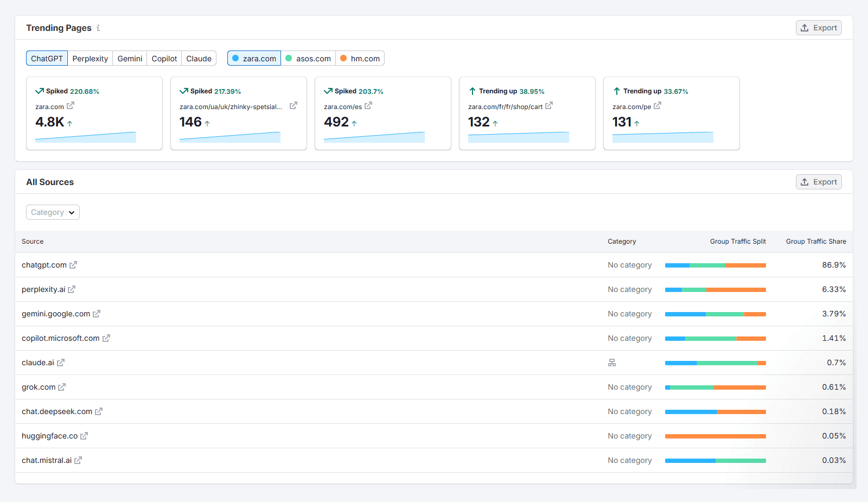Open external link icon for zara.com/es card
868x502 pixels.
click(x=368, y=106)
